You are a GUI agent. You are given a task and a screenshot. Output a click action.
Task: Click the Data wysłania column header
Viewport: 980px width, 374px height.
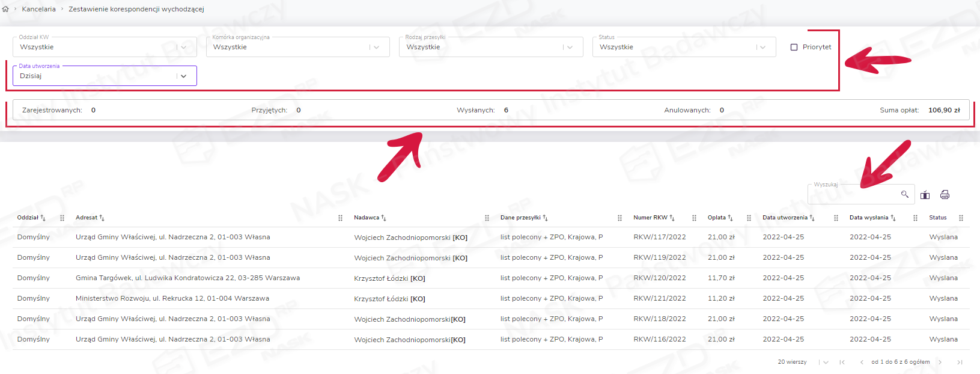click(868, 218)
